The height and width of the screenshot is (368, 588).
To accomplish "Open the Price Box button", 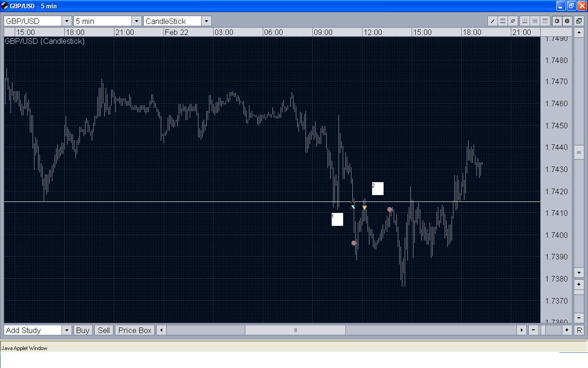I will tap(135, 330).
